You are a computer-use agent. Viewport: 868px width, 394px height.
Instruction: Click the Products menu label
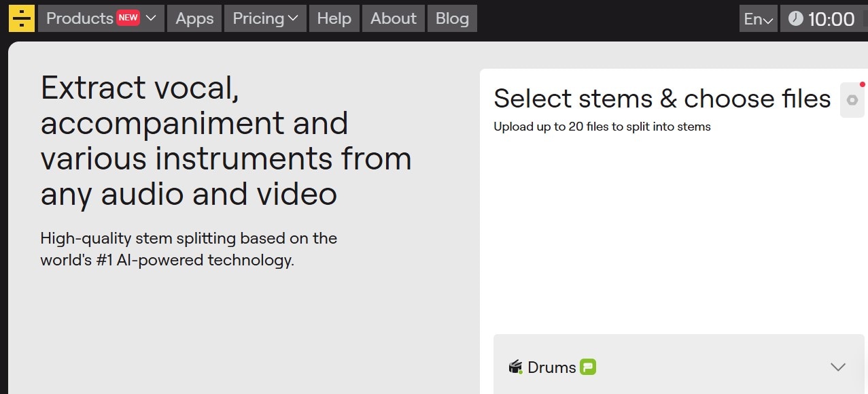[80, 18]
